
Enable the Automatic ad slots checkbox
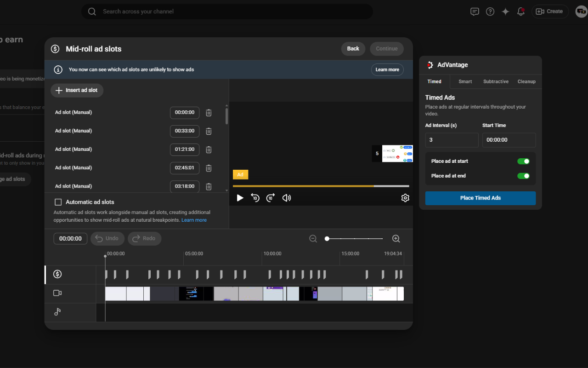coord(58,202)
